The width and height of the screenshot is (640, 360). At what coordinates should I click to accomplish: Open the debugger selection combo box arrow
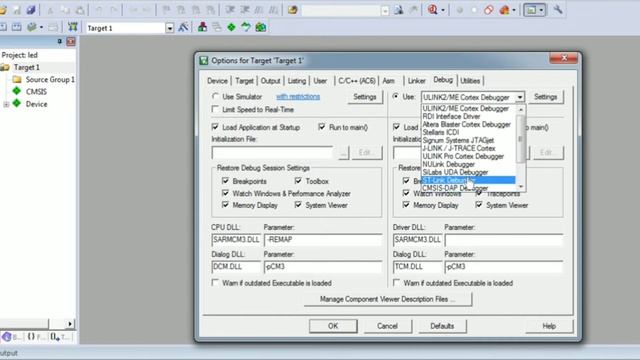point(520,97)
